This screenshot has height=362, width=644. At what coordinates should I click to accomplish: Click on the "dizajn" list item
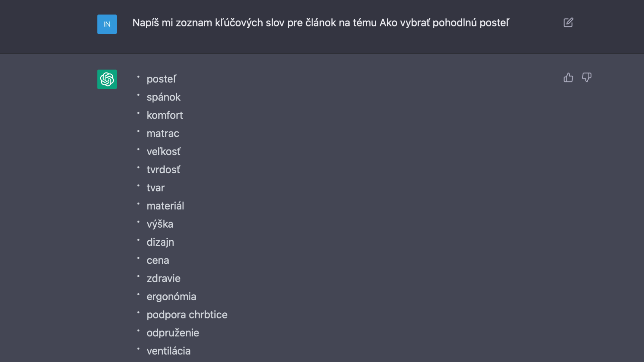click(x=160, y=242)
